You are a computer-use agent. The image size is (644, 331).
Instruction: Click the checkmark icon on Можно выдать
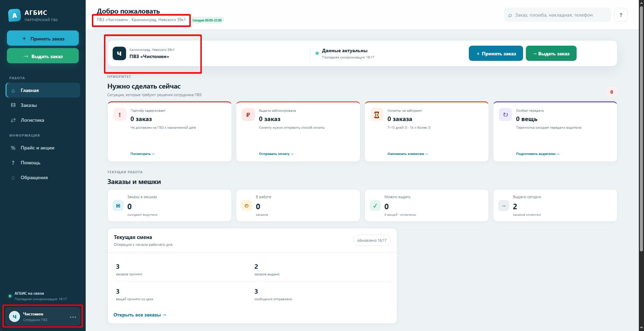(x=375, y=205)
